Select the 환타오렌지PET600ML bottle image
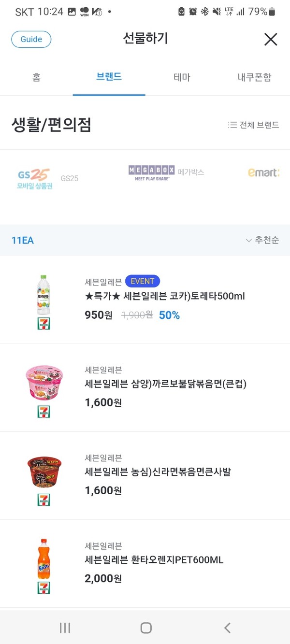The height and width of the screenshot is (644, 290). [44, 559]
